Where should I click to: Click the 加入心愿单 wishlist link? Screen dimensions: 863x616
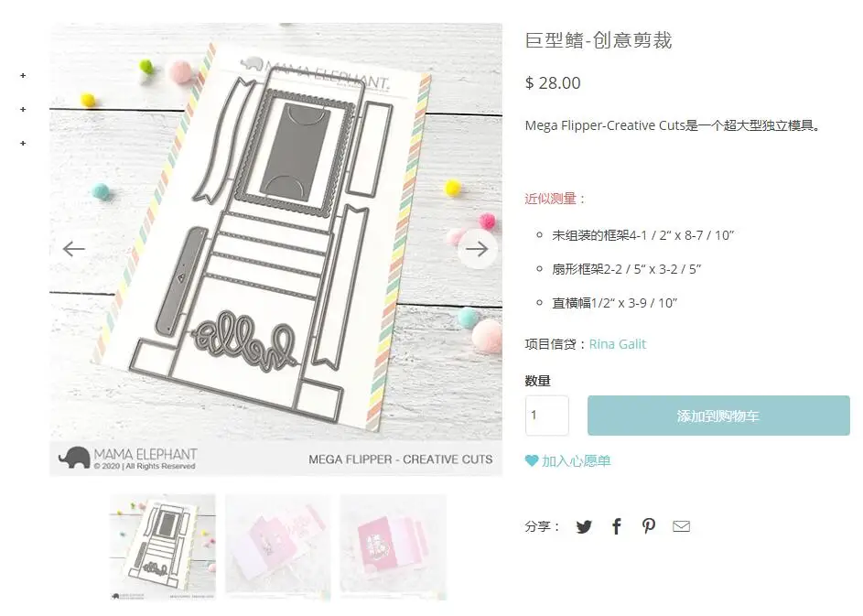point(576,460)
